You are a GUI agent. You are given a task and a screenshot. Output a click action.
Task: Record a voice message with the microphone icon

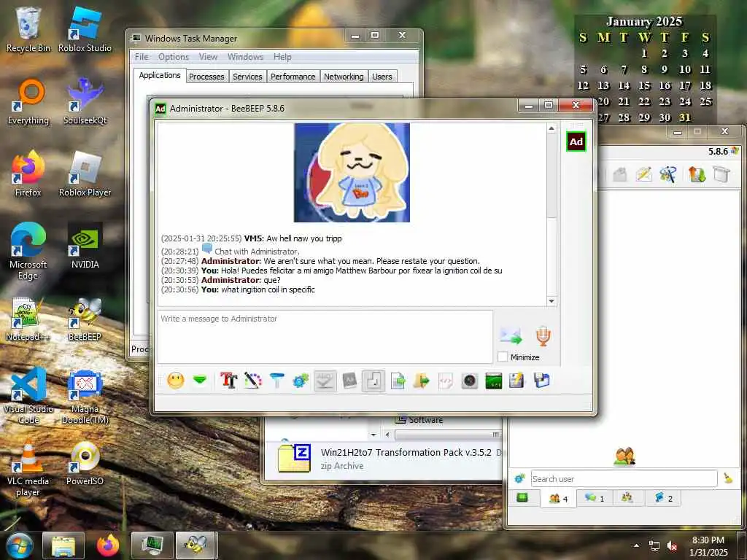point(543,336)
